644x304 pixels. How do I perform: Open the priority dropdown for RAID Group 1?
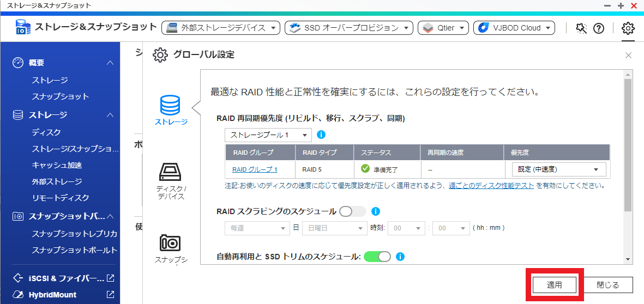pyautogui.click(x=558, y=169)
